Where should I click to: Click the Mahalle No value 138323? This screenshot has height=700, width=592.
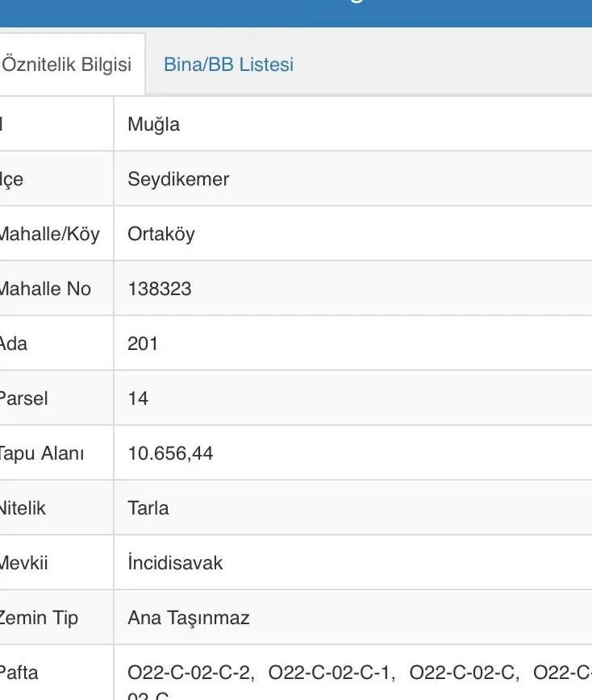[x=160, y=289]
